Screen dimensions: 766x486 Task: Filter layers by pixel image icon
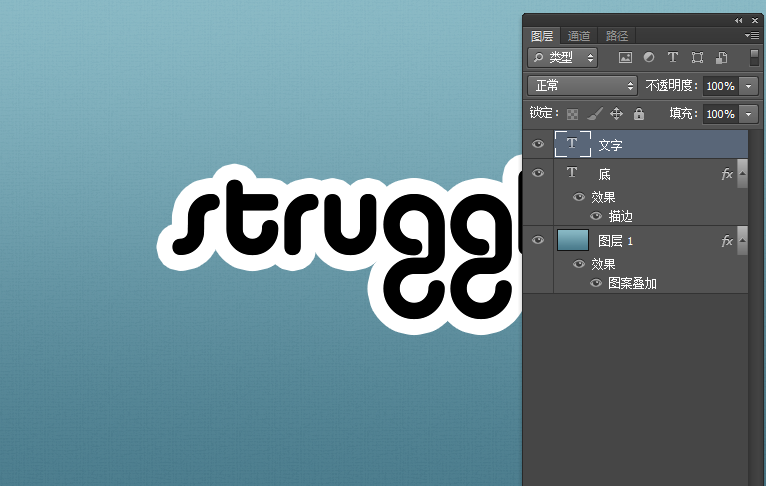click(625, 58)
